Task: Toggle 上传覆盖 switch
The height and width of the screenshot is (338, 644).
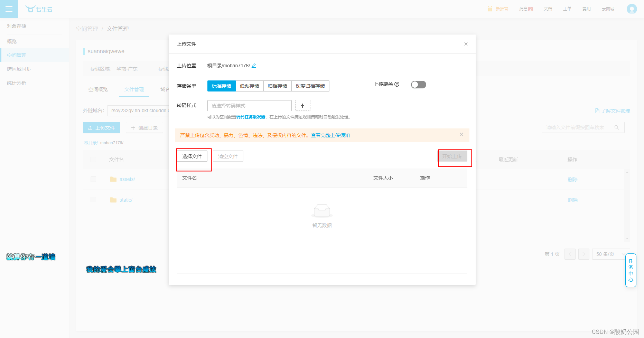Action: (419, 85)
